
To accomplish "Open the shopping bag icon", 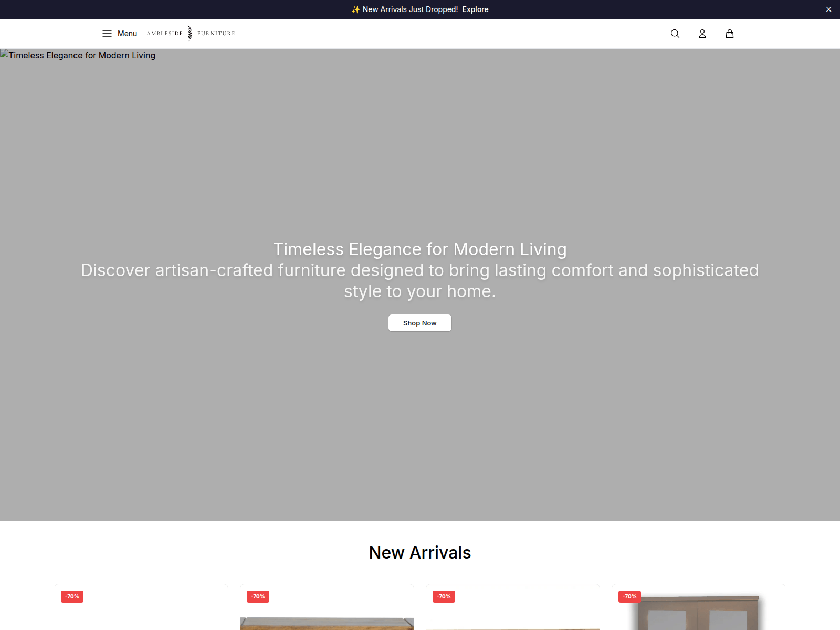I will point(730,34).
